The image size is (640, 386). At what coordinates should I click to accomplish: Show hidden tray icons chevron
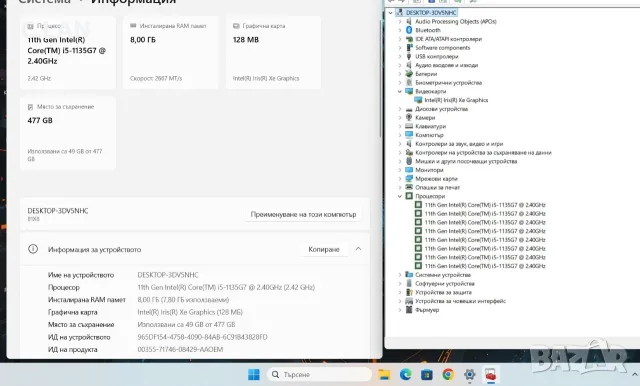[635, 374]
